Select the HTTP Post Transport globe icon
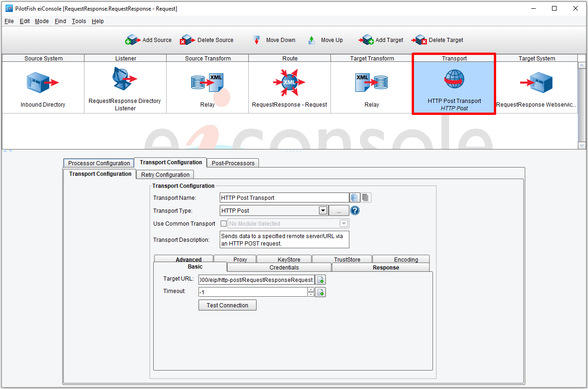588x389 pixels. [454, 79]
